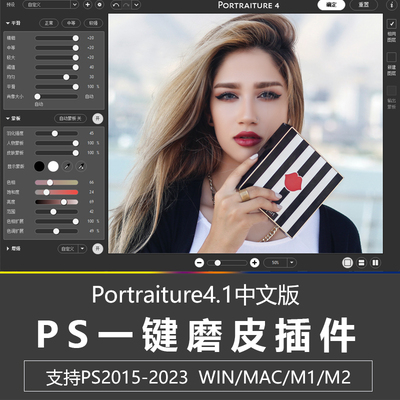Click the smoothing slider showing value 30
Screen dimensions: 400x400
point(57,77)
